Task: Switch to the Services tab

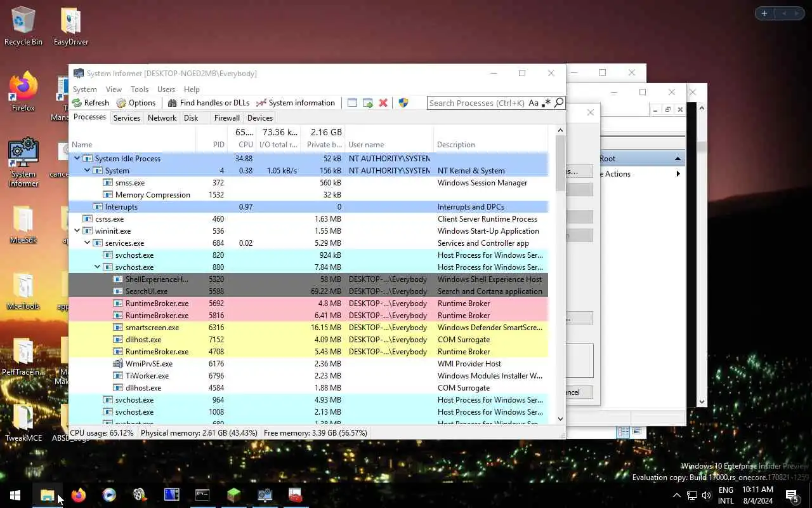Action: 126,118
